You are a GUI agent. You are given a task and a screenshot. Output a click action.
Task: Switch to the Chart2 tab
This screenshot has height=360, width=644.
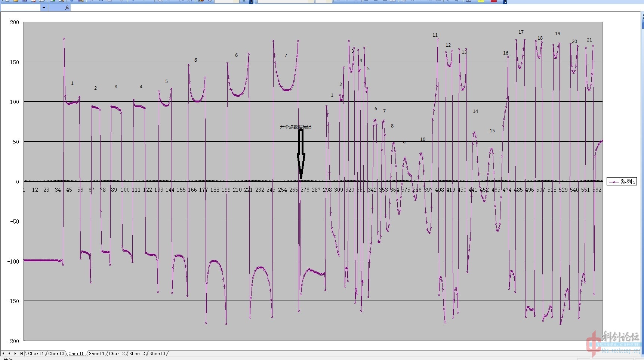117,354
